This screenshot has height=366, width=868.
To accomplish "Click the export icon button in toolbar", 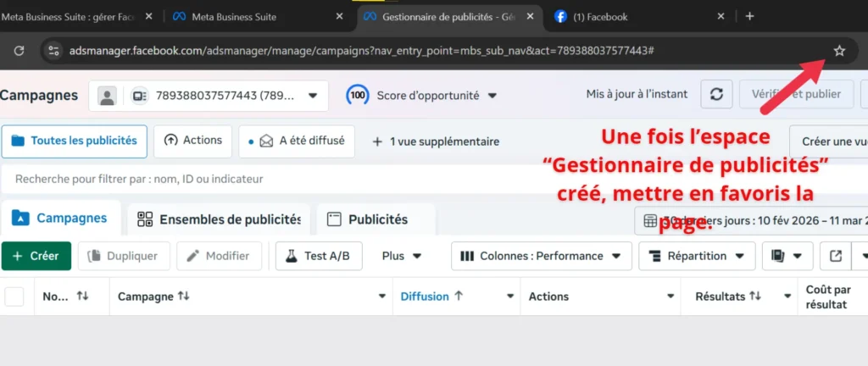I will point(836,256).
